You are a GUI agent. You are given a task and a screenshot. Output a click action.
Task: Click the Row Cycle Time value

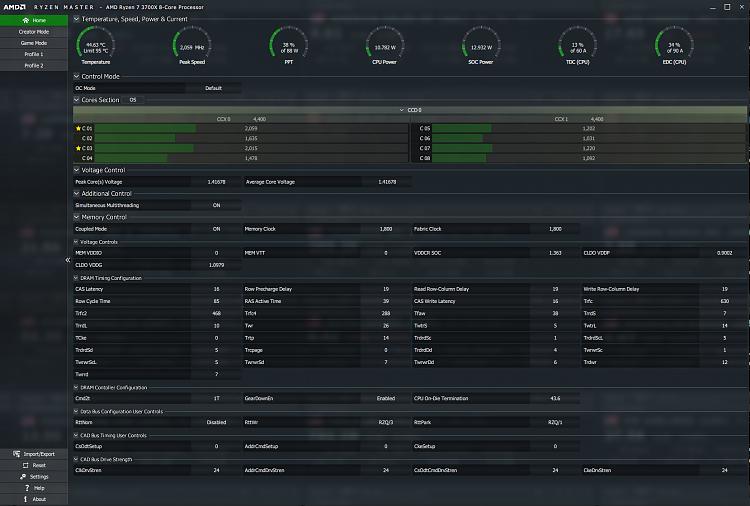216,301
